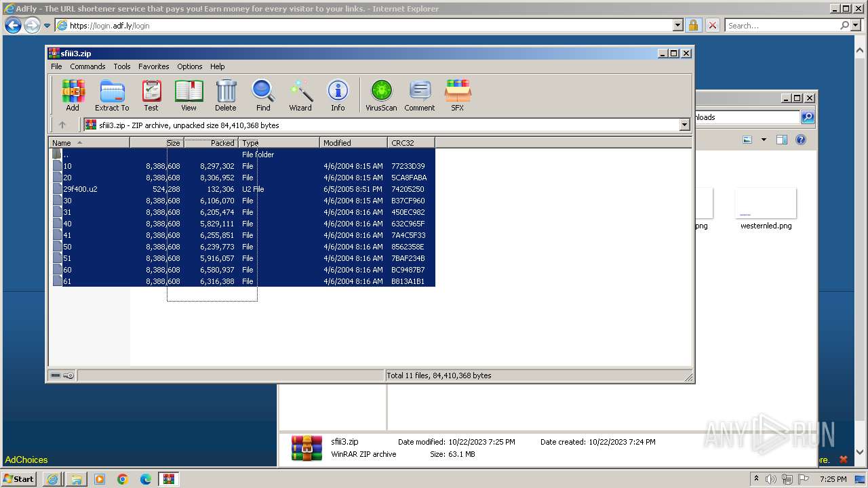
Task: Toggle Explorer preview pane icon
Action: click(x=781, y=140)
